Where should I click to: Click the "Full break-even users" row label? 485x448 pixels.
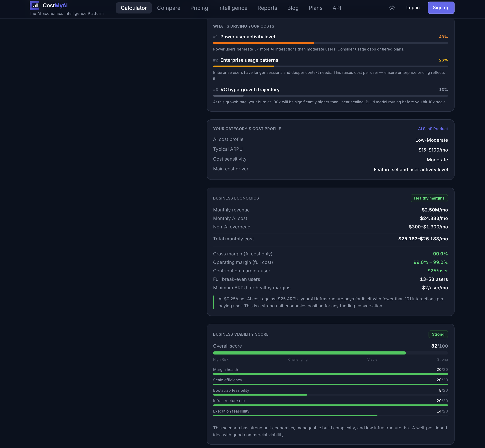[236, 279]
